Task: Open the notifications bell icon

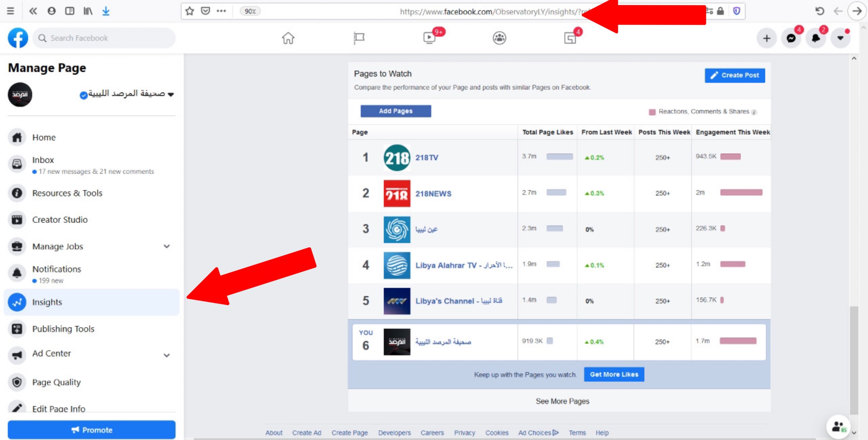Action: click(816, 38)
